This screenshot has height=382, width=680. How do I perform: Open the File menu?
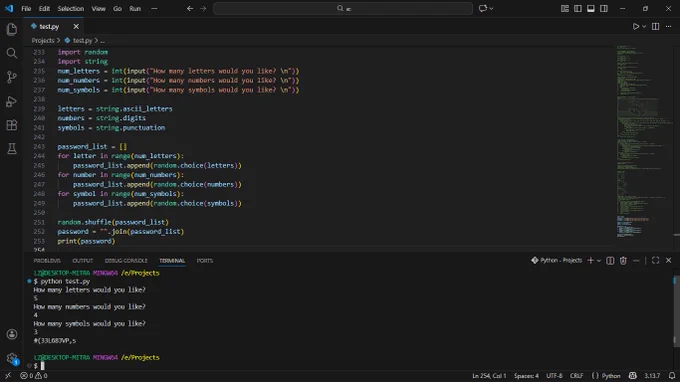[x=26, y=9]
